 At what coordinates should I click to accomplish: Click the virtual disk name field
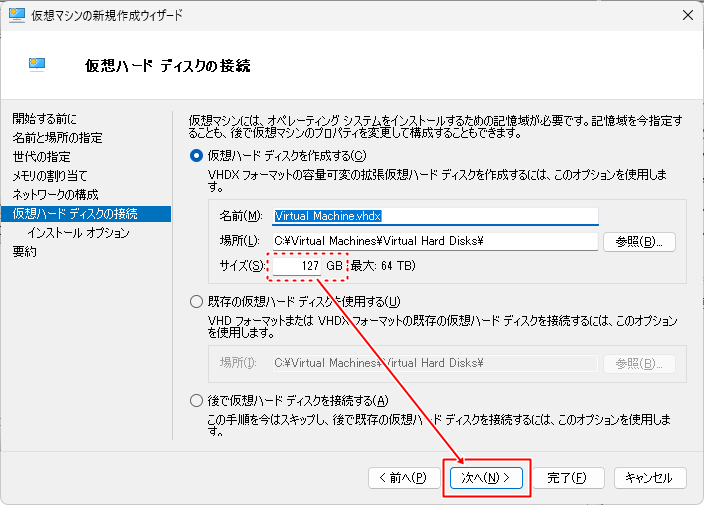tap(434, 216)
